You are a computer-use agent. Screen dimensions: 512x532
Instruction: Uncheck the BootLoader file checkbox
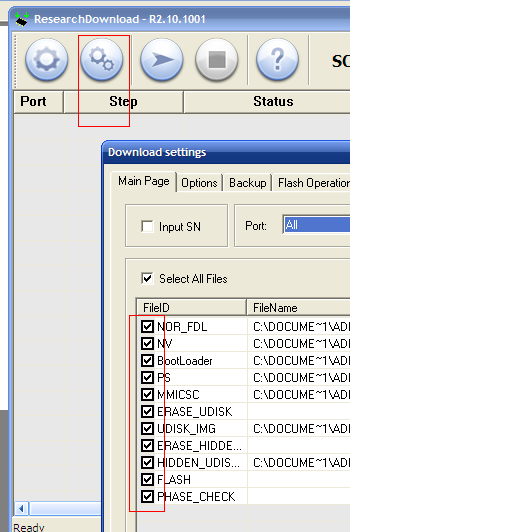coord(147,361)
